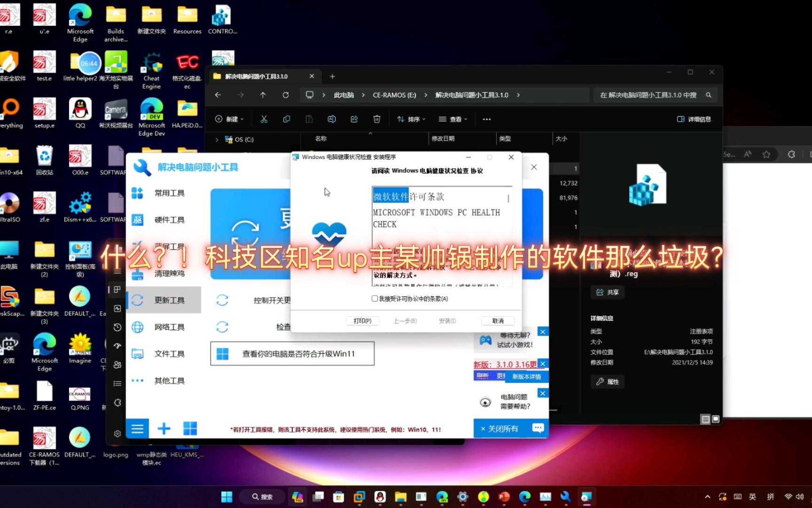812x508 pixels.
Task: Close the 新版 3.1.0 update notice
Action: click(543, 364)
